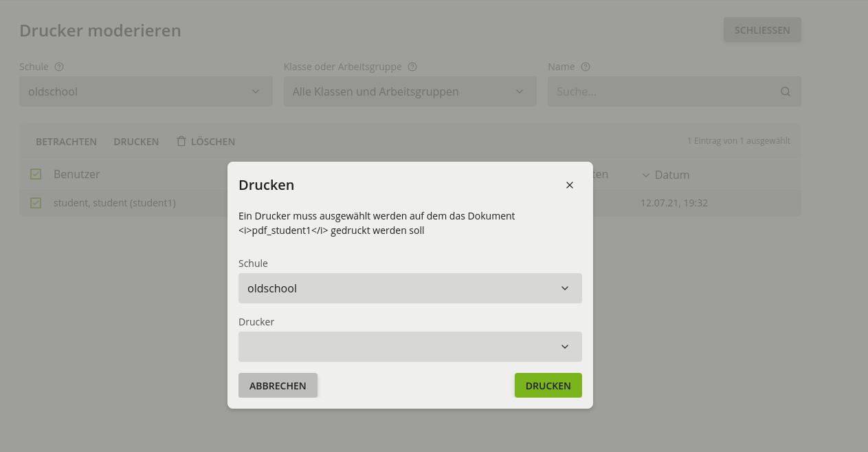This screenshot has width=868, height=452.
Task: Click the trash icon for Löschen
Action: (181, 141)
